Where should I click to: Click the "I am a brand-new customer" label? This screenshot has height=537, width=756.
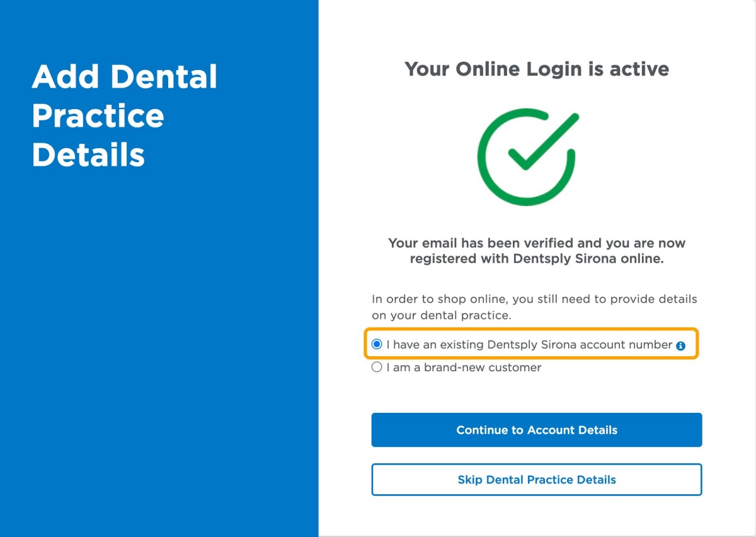coord(464,367)
